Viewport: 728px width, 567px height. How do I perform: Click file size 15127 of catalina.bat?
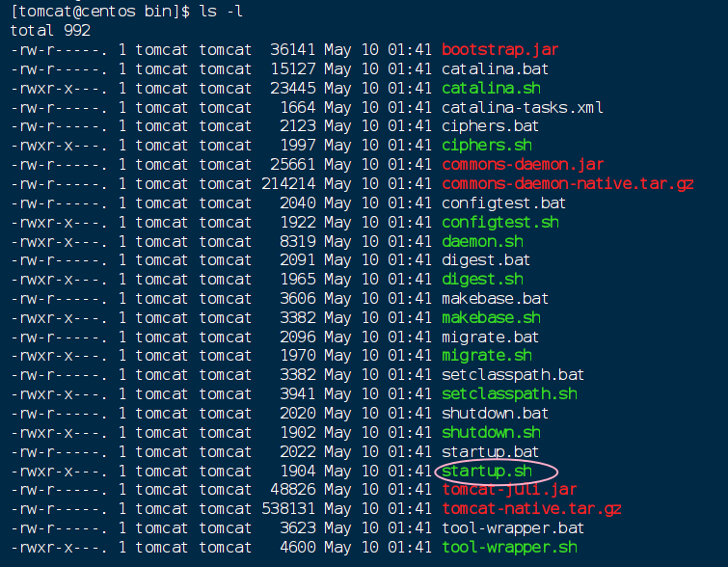[x=292, y=69]
